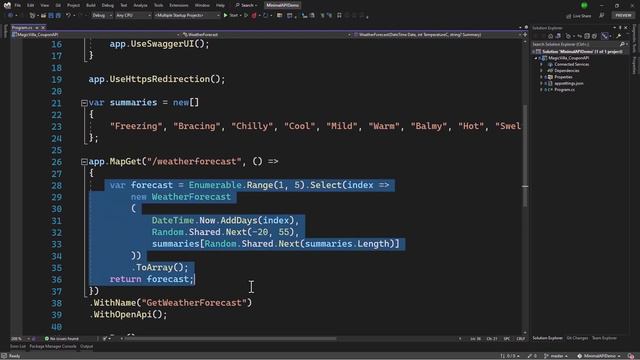The image size is (640, 360).
Task: Switch to the Team Explorer tab
Action: pos(604,338)
